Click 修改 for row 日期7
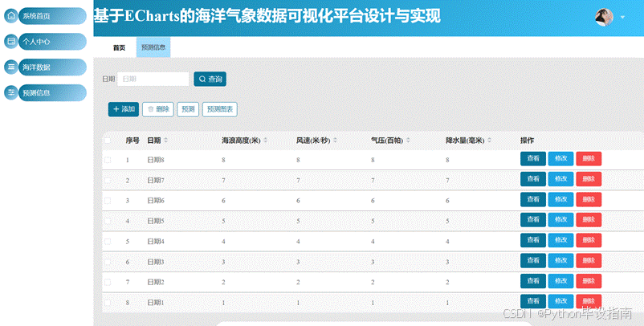644x326 pixels. 560,179
